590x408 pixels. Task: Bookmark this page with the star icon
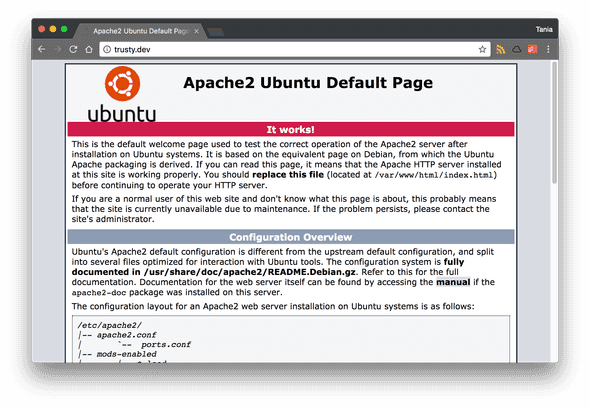(482, 49)
